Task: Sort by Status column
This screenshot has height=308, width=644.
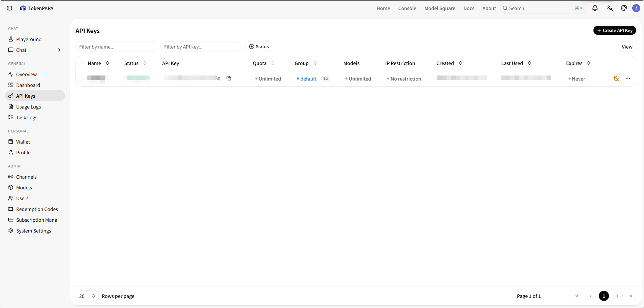Action: pyautogui.click(x=135, y=63)
